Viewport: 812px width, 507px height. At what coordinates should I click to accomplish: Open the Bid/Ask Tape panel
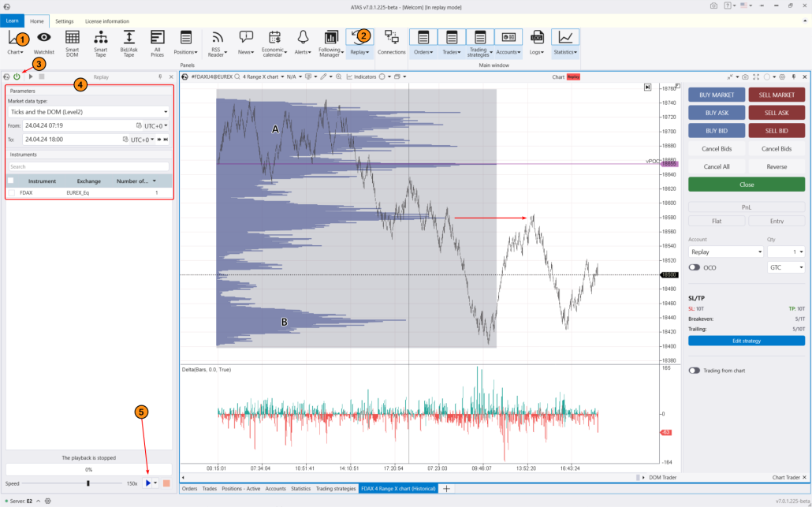click(130, 43)
